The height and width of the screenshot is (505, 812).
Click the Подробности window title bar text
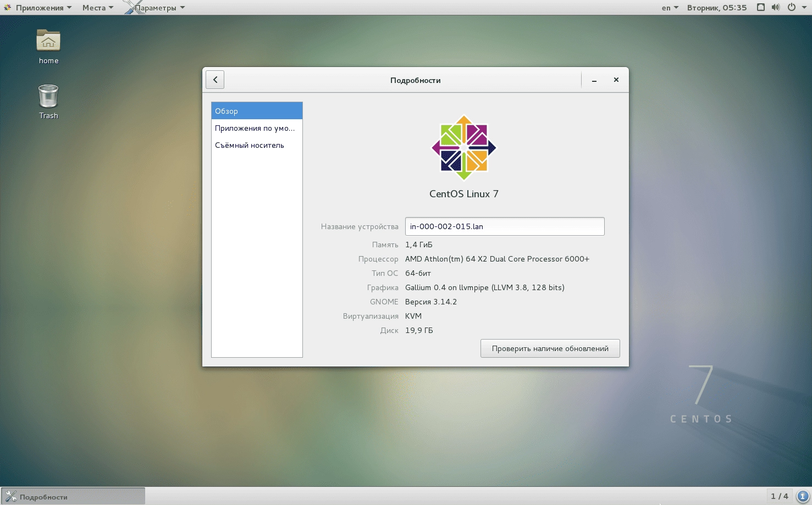coord(416,80)
